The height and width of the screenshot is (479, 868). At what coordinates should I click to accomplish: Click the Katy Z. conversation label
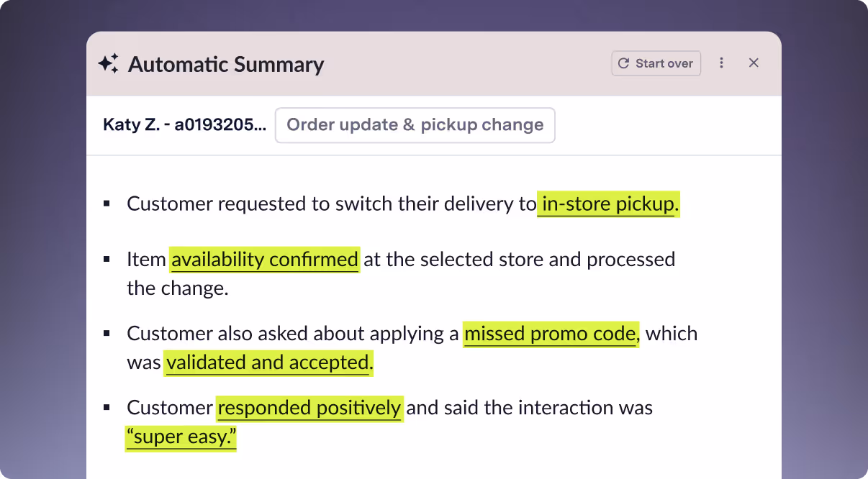pos(133,125)
